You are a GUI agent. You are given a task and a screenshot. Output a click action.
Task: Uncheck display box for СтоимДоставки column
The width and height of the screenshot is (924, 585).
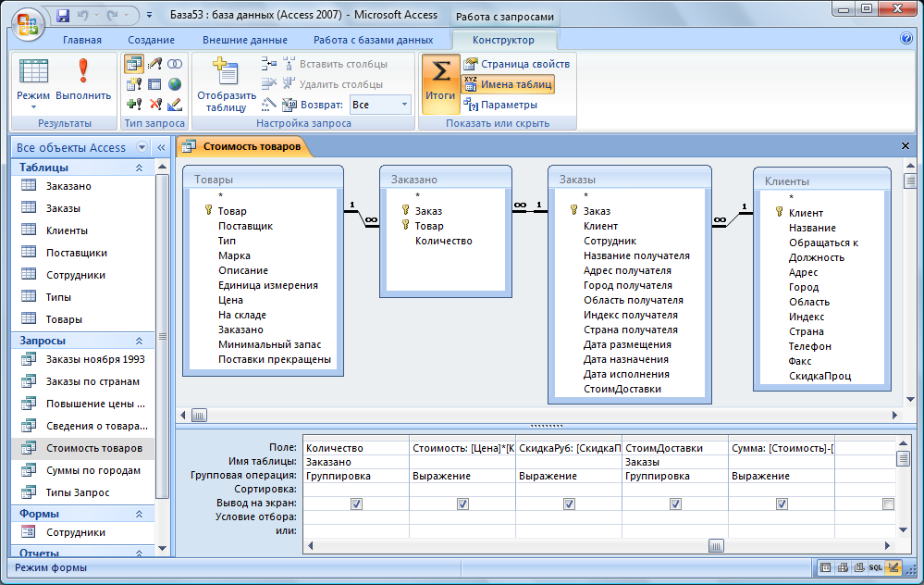click(675, 504)
